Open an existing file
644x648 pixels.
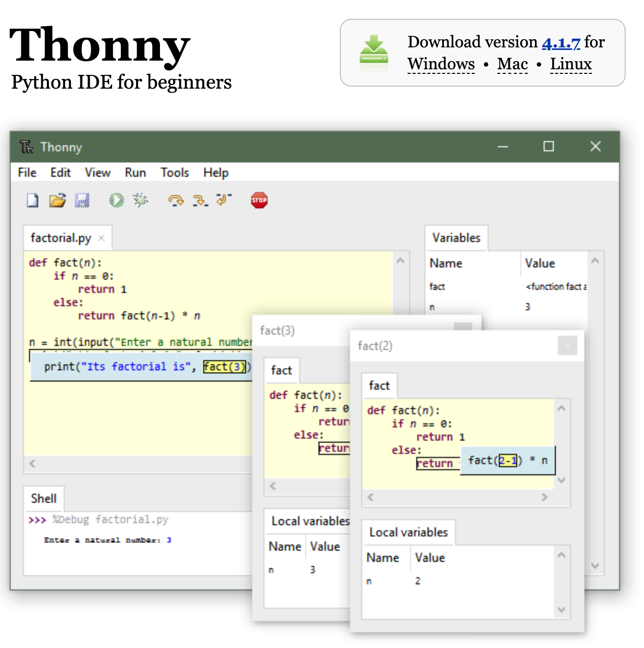point(57,200)
